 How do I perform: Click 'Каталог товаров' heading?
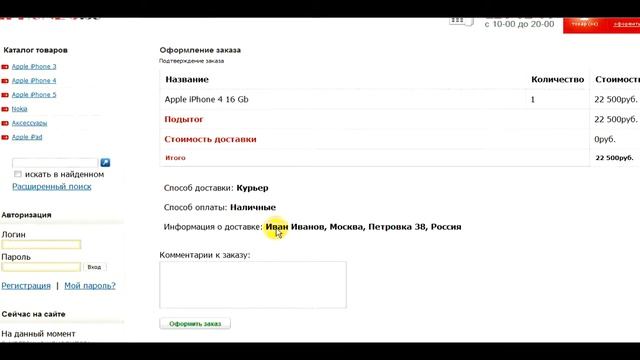[36, 50]
